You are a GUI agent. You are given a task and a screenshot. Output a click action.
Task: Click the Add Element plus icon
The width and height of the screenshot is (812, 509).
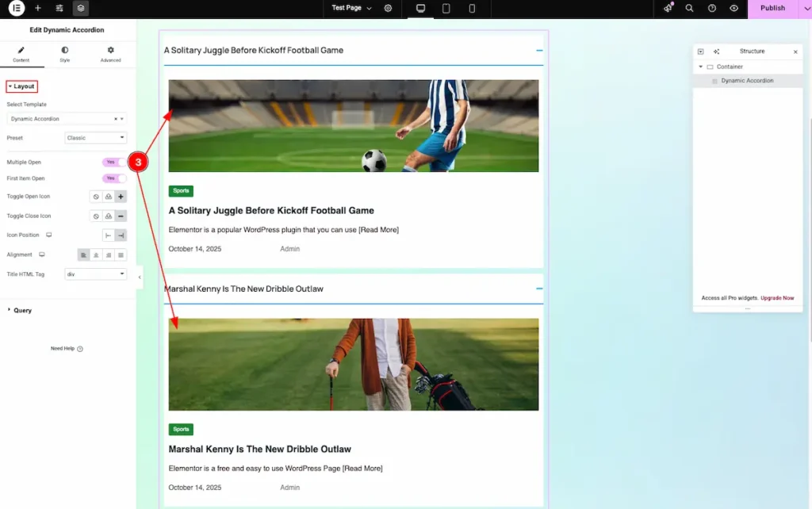click(x=38, y=8)
